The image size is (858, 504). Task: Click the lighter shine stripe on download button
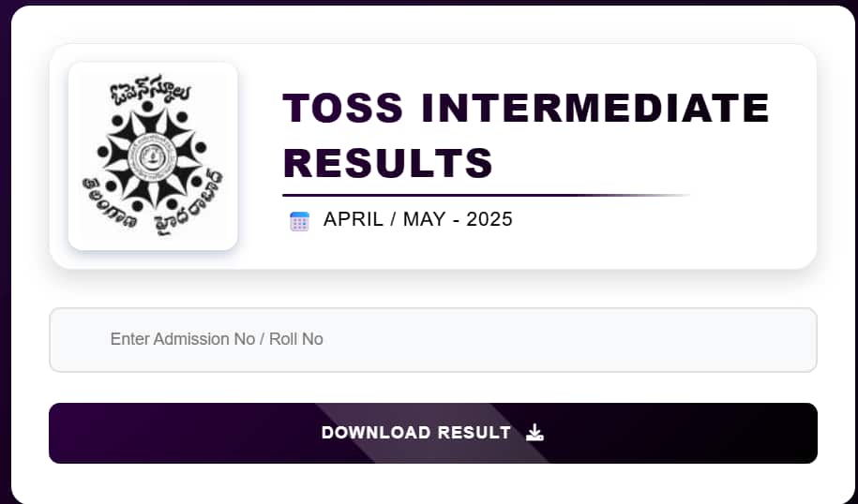[432, 433]
